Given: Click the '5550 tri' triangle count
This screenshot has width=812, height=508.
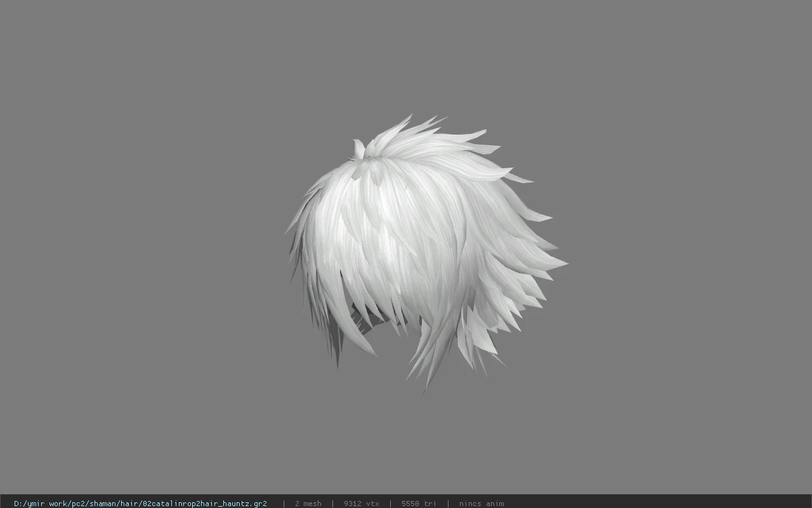Looking at the screenshot, I should point(419,504).
